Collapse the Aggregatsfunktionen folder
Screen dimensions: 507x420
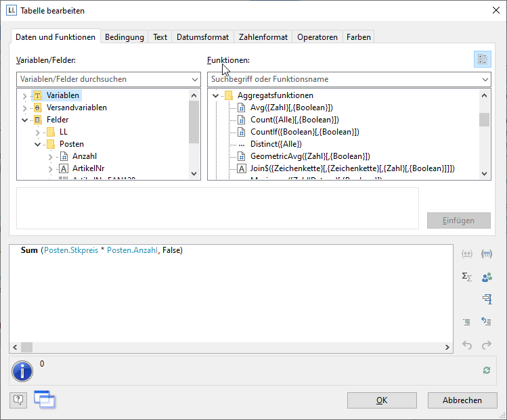click(216, 95)
